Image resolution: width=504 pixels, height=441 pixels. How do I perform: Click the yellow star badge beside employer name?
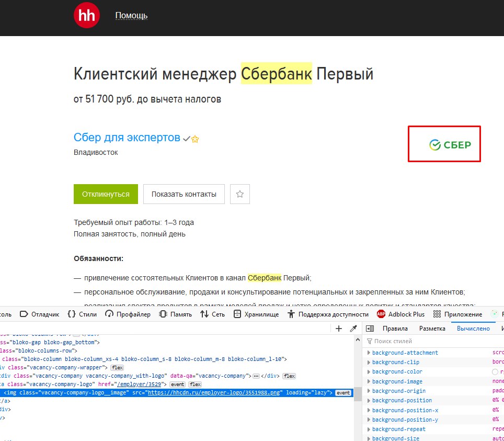tap(195, 139)
